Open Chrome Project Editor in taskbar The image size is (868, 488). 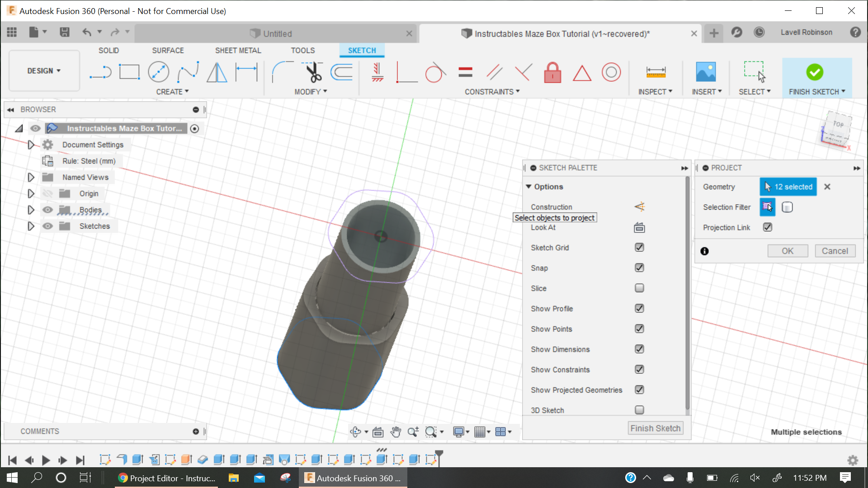(166, 478)
